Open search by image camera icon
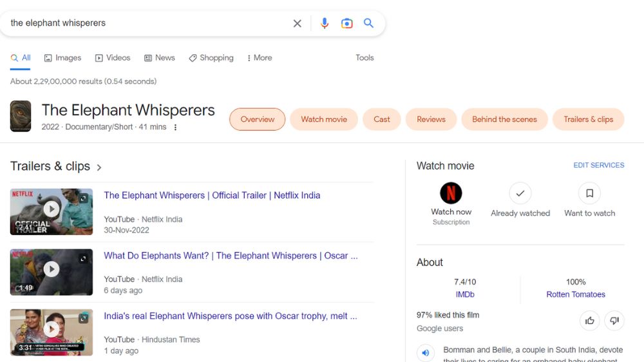 (346, 23)
